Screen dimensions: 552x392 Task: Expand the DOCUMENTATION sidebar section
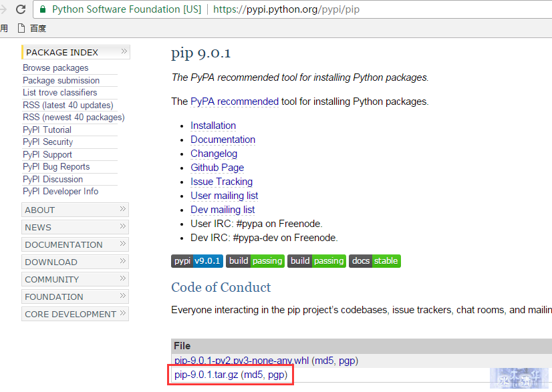[x=75, y=244]
